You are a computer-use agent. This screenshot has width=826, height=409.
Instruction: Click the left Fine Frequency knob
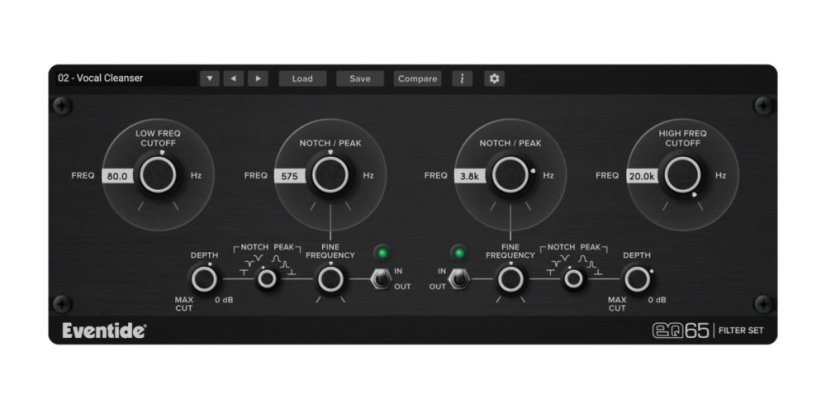[331, 279]
